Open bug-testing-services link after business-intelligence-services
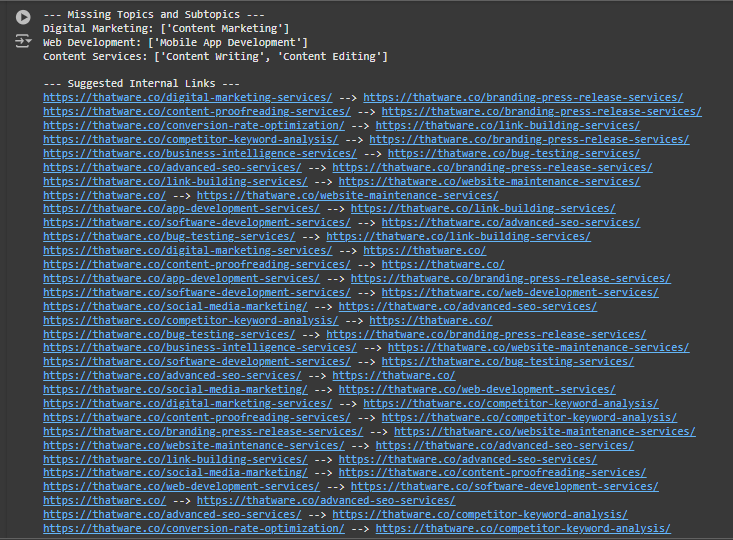 click(514, 154)
